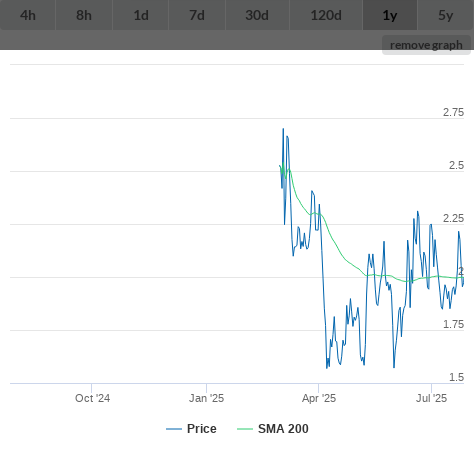Show the 1d chart range
This screenshot has height=455, width=474.
pos(141,15)
